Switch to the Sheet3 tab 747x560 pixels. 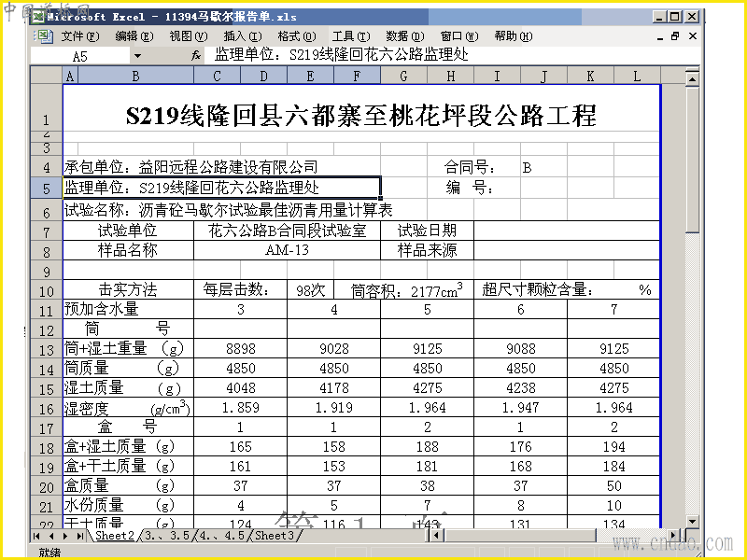[274, 536]
